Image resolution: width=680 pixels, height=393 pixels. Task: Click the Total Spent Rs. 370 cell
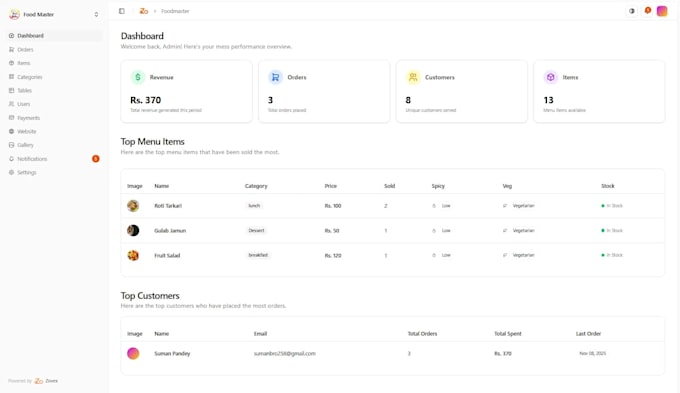[x=503, y=354]
